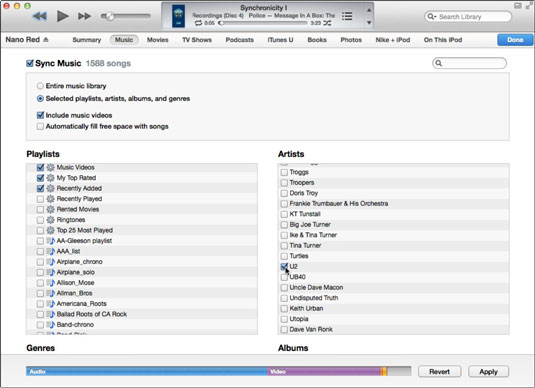Click the album artwork thumbnail
The image size is (535, 388).
[178, 16]
